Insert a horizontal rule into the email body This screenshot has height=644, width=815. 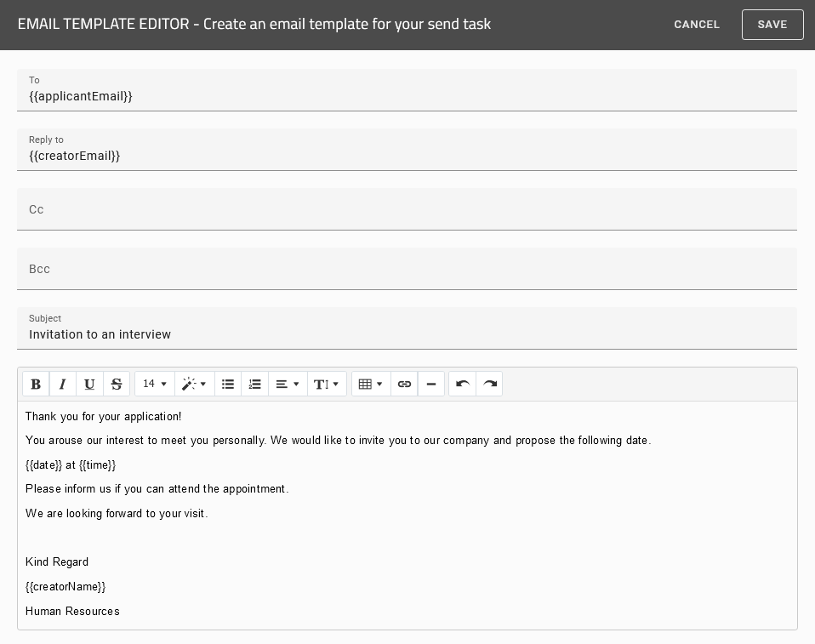pos(431,384)
